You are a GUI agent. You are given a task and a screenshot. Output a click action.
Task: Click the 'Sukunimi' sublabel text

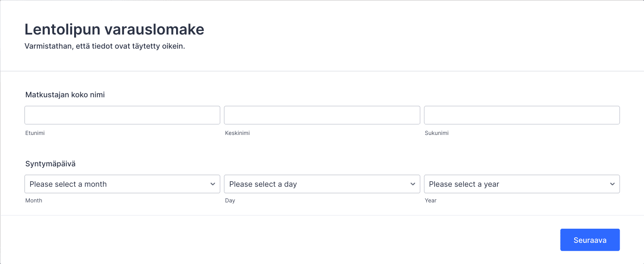click(x=437, y=133)
